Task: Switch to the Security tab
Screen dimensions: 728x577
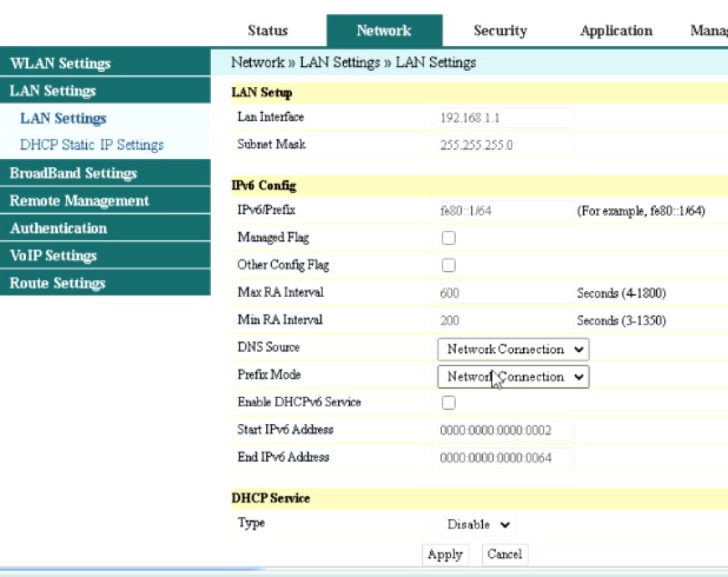Action: (500, 31)
